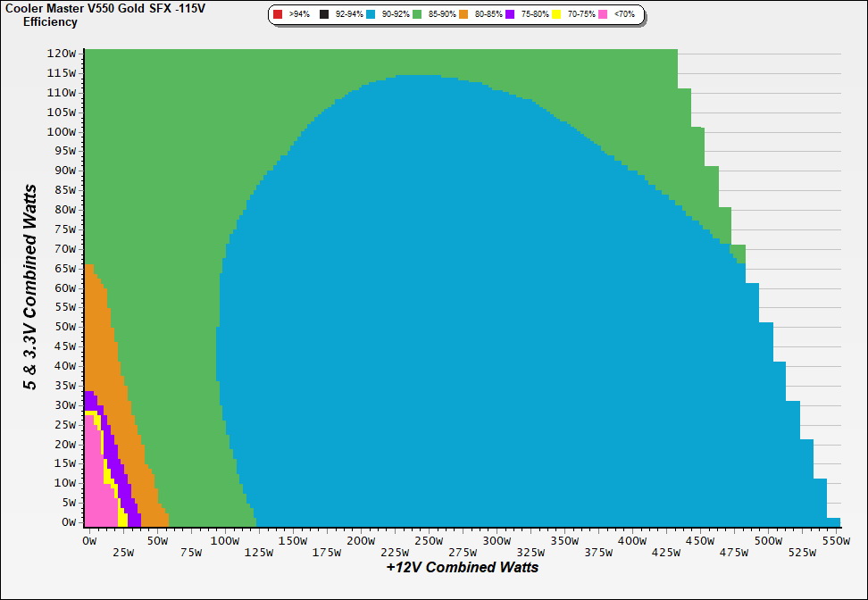Click the 'Efficiency' subtitle text
Viewport: 868px width, 600px height.
coord(50,22)
